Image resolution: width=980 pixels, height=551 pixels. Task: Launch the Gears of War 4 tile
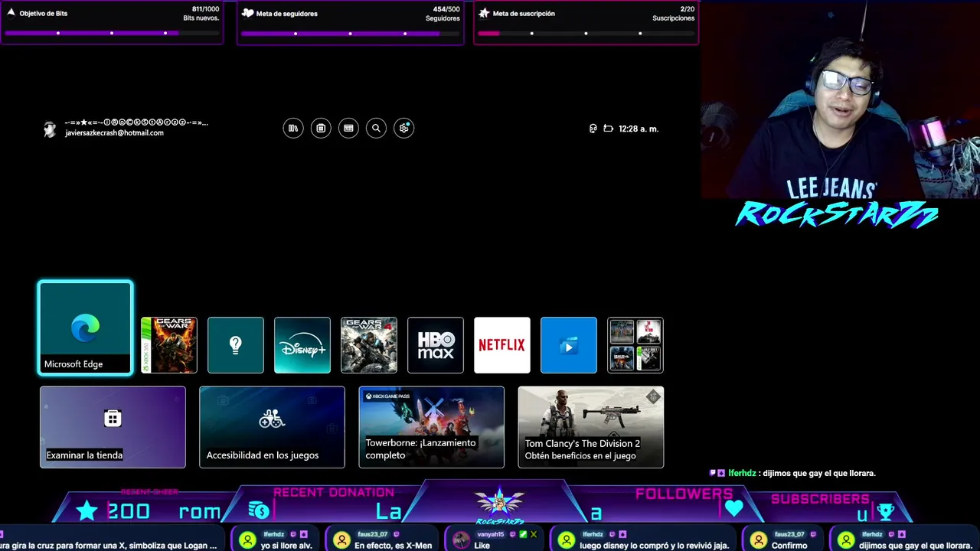pyautogui.click(x=369, y=345)
